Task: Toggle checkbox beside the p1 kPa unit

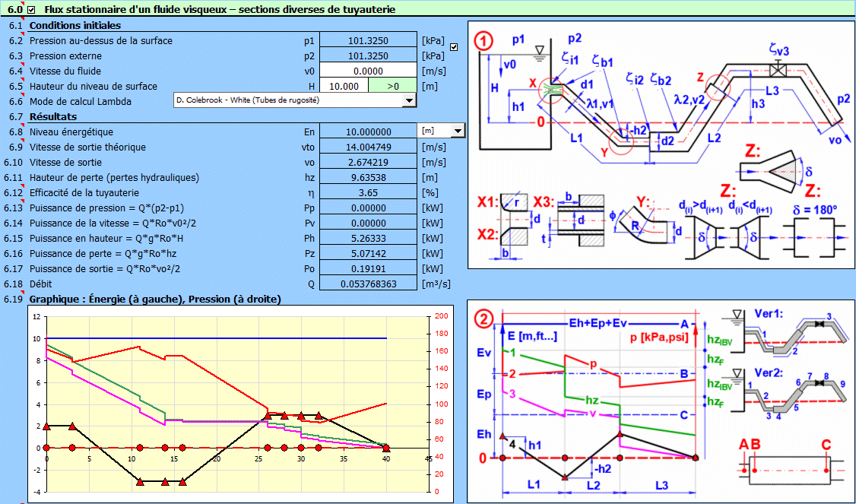Action: tap(454, 47)
